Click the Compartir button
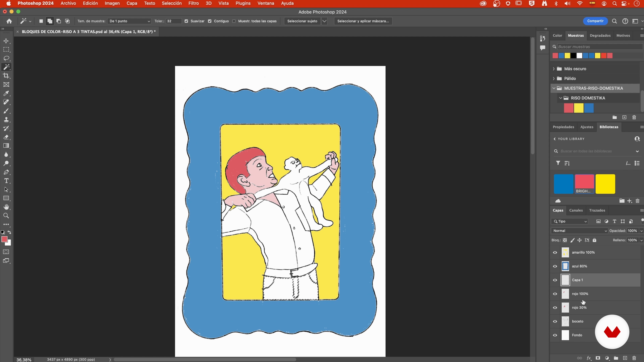 (x=595, y=21)
